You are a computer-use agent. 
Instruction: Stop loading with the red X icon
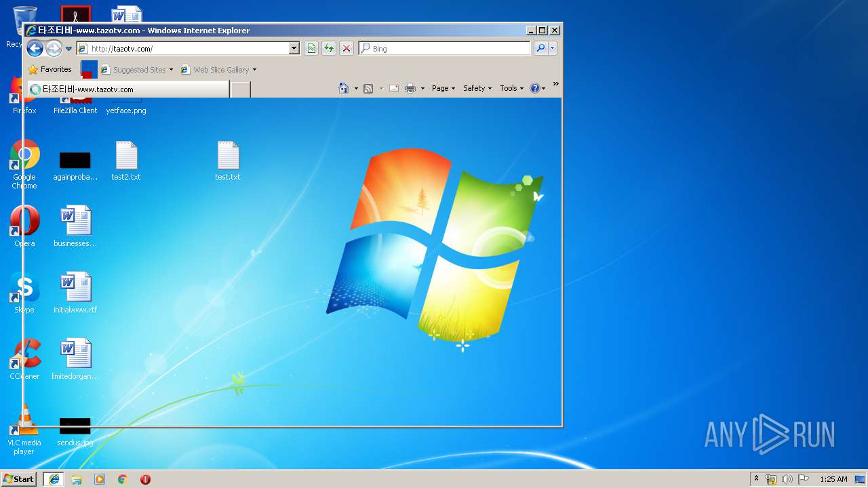[x=347, y=48]
